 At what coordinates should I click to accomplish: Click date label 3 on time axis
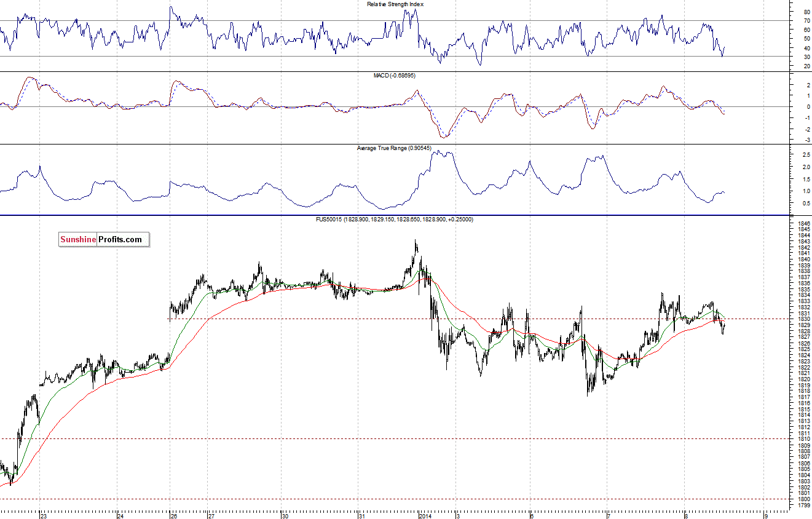tap(458, 516)
